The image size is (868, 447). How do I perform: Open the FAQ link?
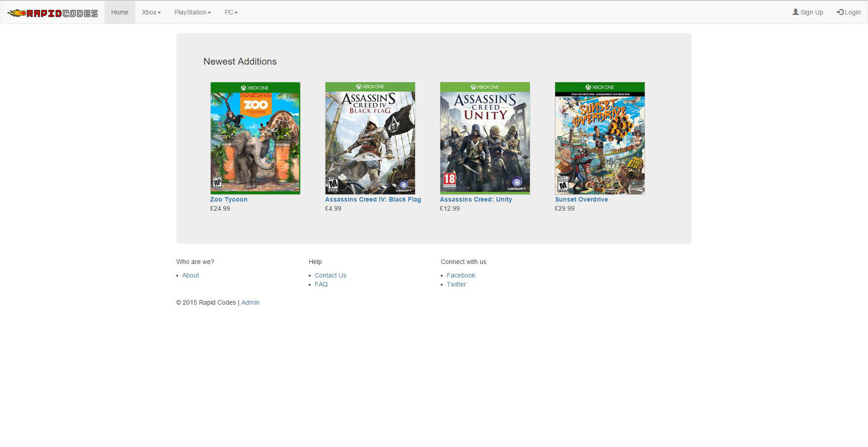tap(321, 284)
